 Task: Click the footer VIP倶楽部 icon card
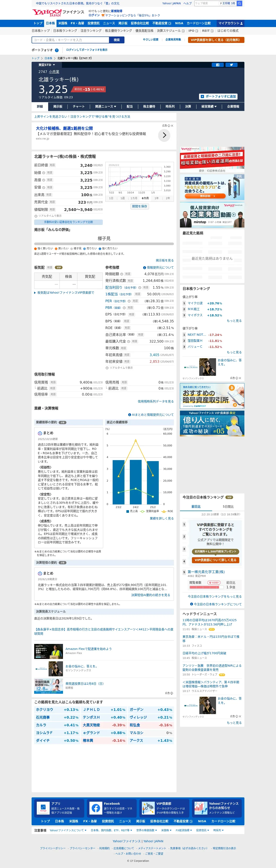(164, 808)
